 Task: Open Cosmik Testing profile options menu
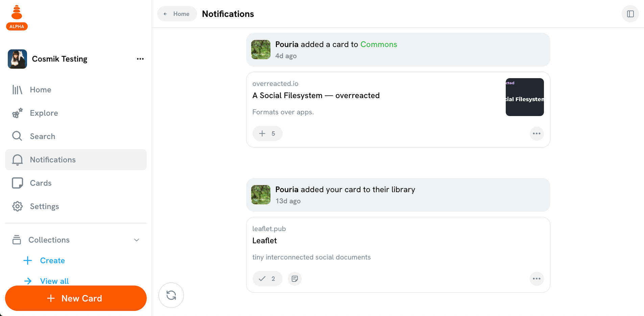pyautogui.click(x=140, y=59)
